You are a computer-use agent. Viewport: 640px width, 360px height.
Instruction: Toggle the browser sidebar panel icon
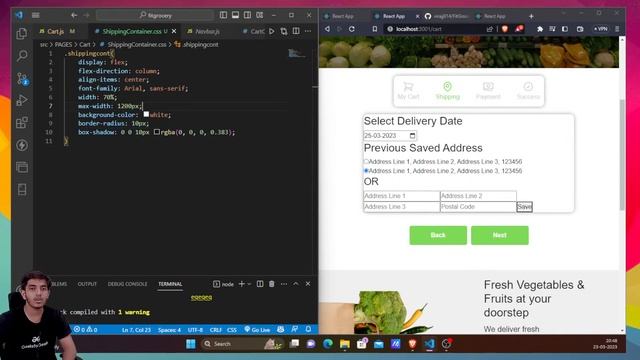click(x=565, y=29)
